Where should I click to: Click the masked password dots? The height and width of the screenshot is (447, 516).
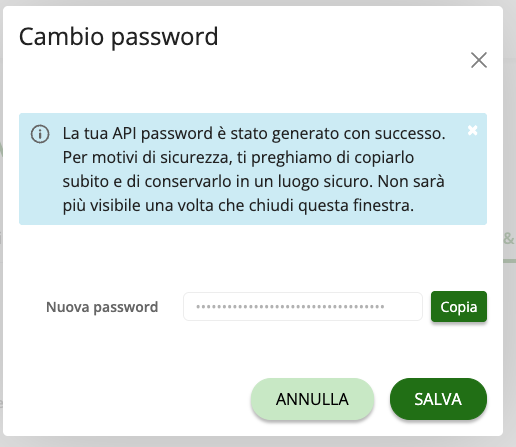click(x=290, y=307)
